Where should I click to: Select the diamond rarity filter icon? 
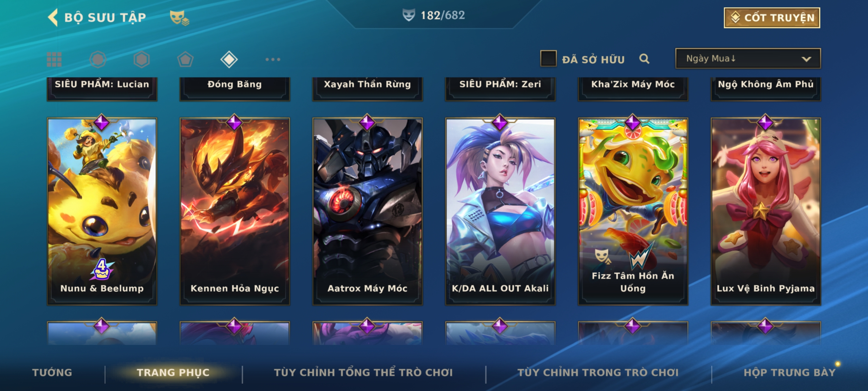click(229, 59)
